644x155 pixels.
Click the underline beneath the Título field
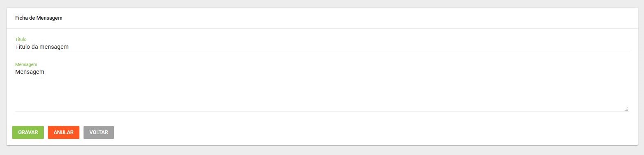(x=322, y=52)
